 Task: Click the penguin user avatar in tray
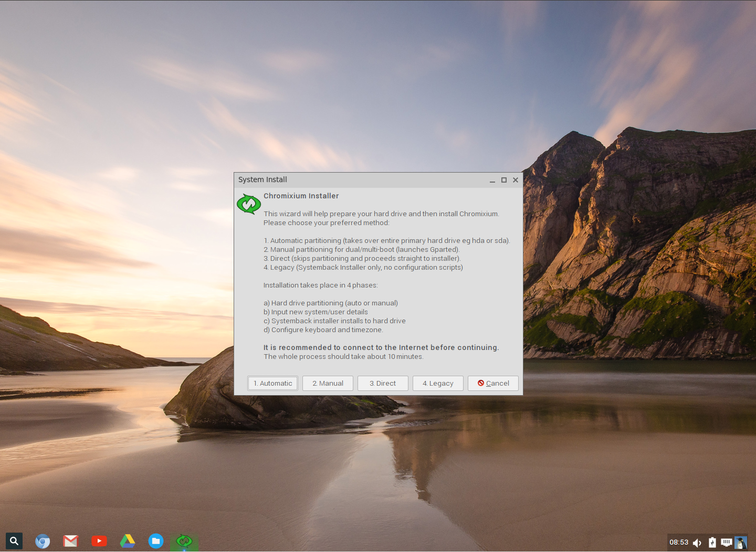(741, 543)
